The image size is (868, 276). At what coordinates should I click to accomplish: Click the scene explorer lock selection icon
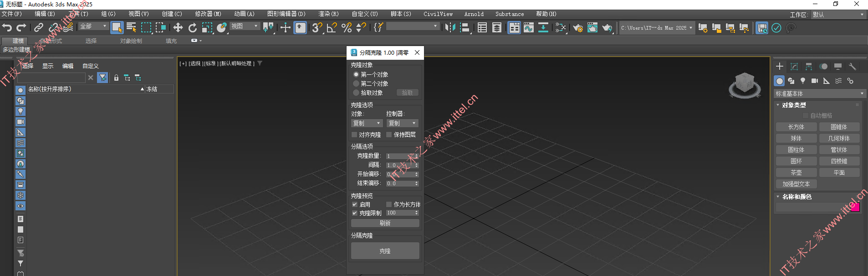click(x=116, y=78)
